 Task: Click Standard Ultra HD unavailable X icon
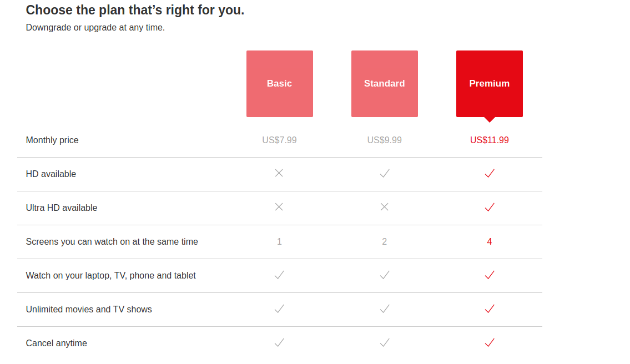(x=385, y=207)
